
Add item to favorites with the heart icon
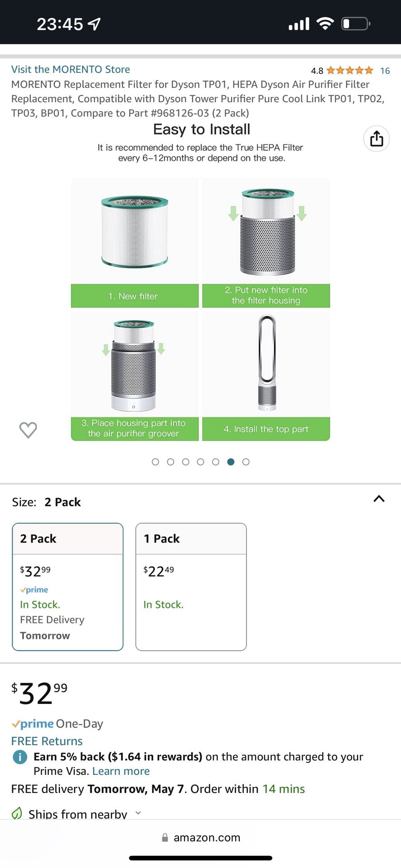[x=28, y=430]
